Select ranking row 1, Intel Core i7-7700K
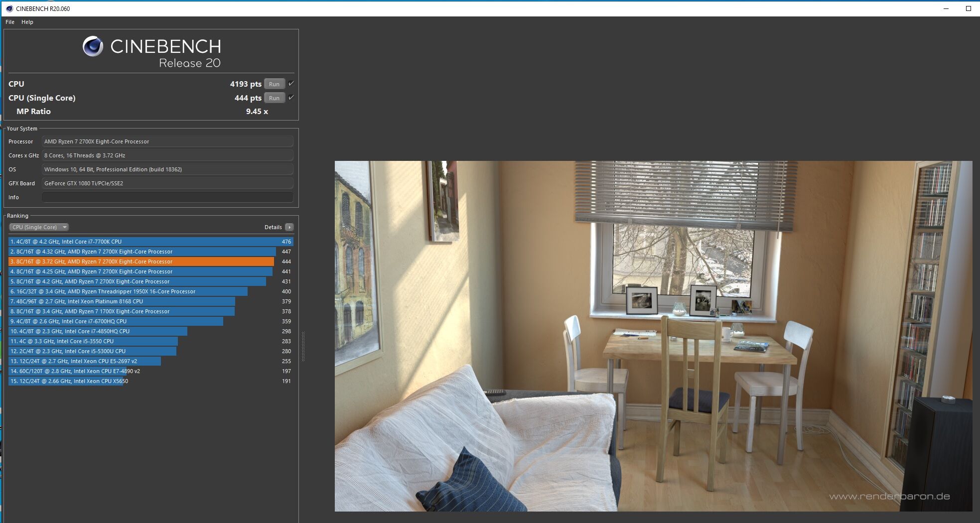This screenshot has width=980, height=523. 150,242
